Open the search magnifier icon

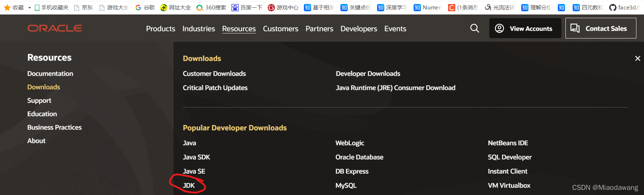[474, 28]
